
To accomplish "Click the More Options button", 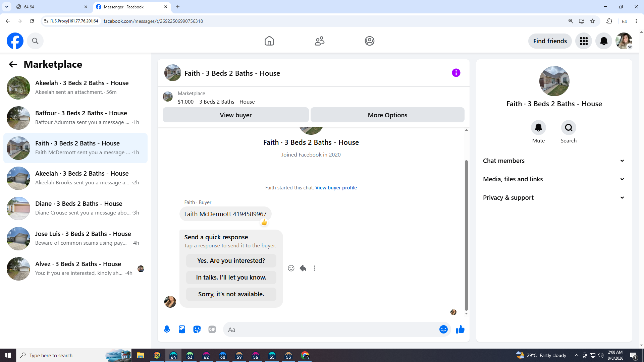I will pos(387,115).
